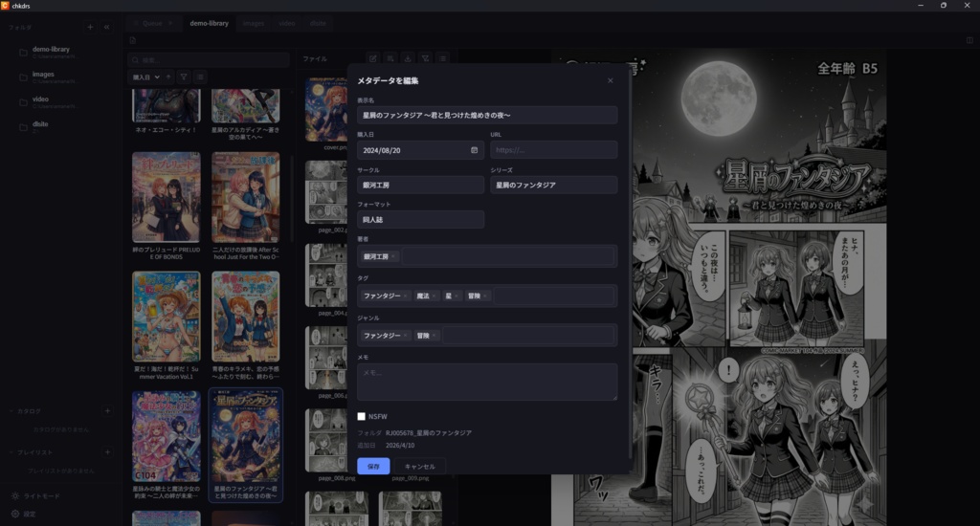The width and height of the screenshot is (980, 526).
Task: Click the filter icon in ファイル toolbar
Action: [425, 58]
